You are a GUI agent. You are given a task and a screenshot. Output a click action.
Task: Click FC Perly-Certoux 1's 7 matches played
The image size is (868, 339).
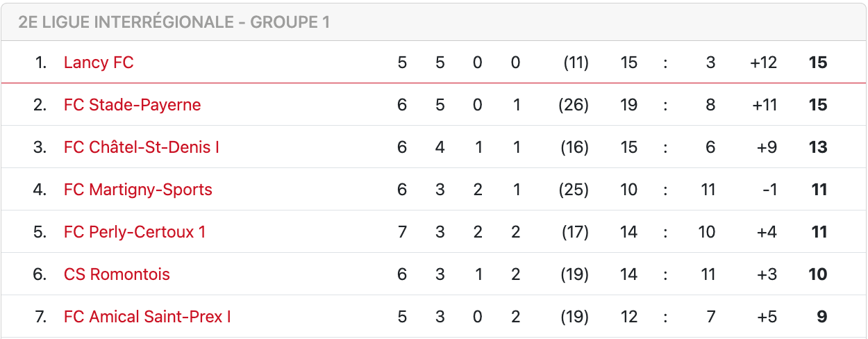(x=402, y=232)
